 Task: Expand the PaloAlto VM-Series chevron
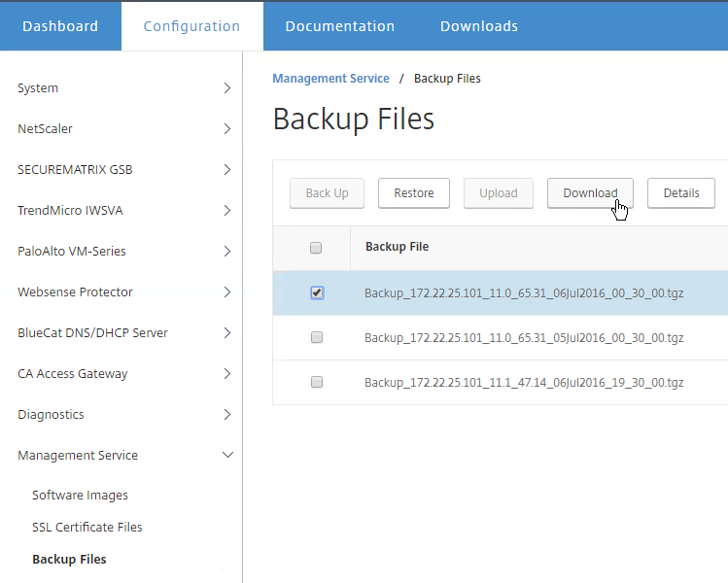227,251
